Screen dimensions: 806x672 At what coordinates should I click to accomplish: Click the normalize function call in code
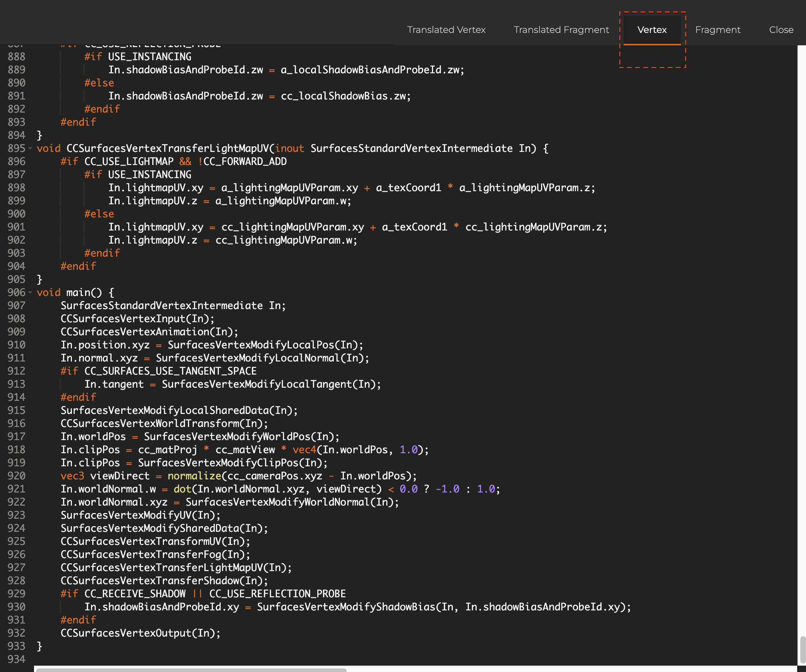(x=194, y=476)
